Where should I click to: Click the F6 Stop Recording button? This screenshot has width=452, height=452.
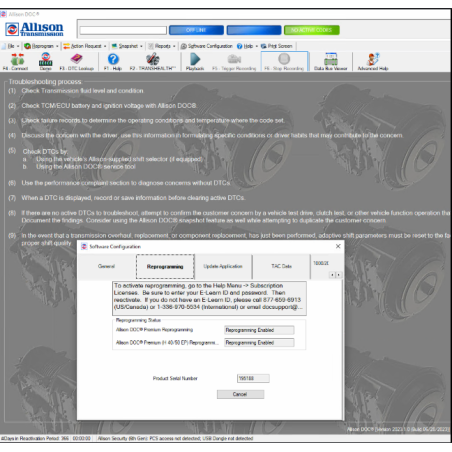[284, 62]
